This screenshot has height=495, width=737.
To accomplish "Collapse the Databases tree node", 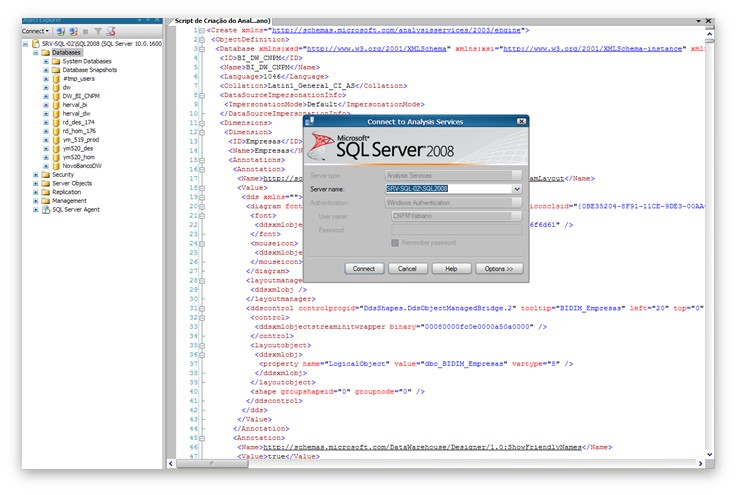I will tap(36, 53).
